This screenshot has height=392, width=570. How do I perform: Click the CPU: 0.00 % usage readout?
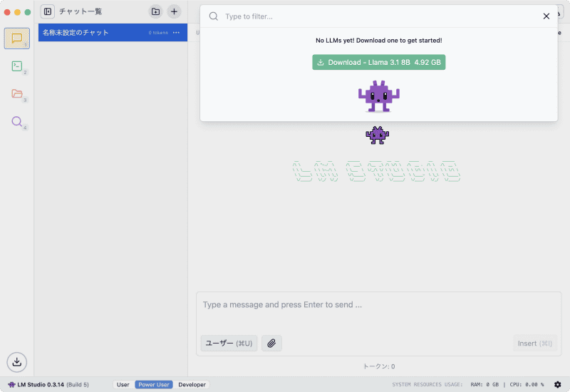tap(527, 385)
